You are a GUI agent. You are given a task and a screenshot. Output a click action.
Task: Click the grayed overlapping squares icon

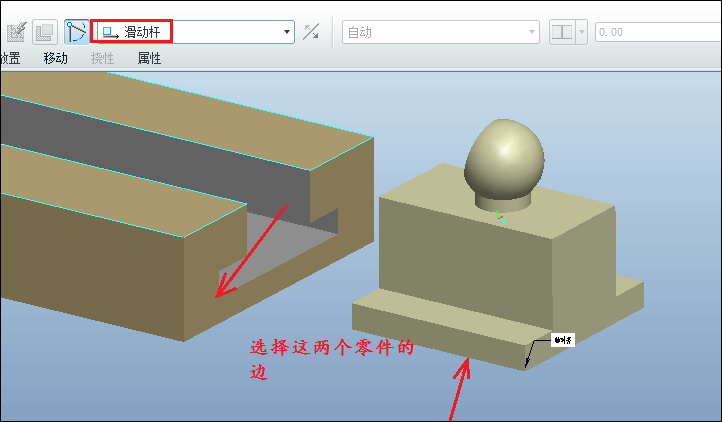point(45,32)
